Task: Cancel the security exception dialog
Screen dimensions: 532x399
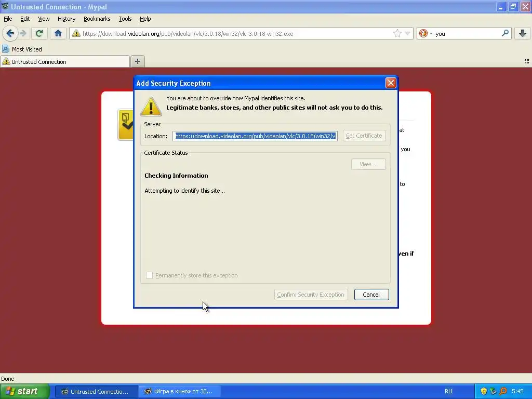Action: (x=371, y=295)
